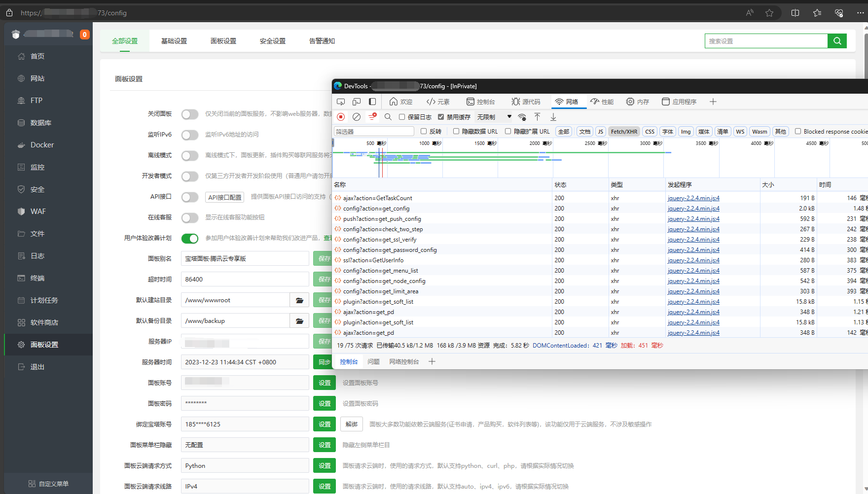868x494 pixels.
Task: Click the 日志 log icon
Action: 21,256
